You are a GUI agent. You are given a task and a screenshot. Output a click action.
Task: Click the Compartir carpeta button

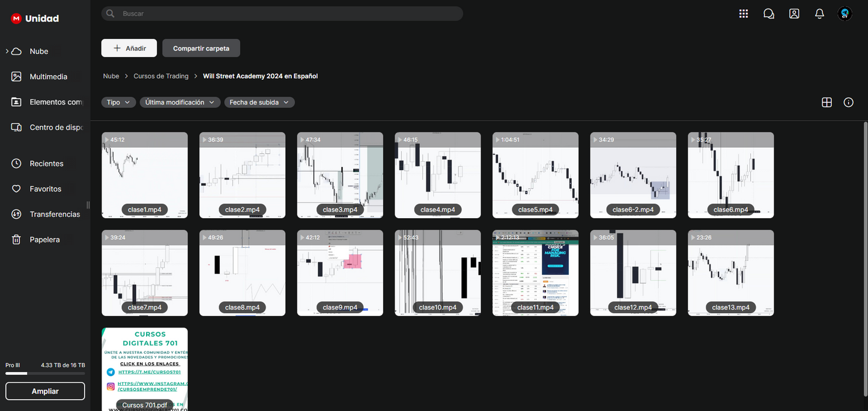(x=201, y=48)
